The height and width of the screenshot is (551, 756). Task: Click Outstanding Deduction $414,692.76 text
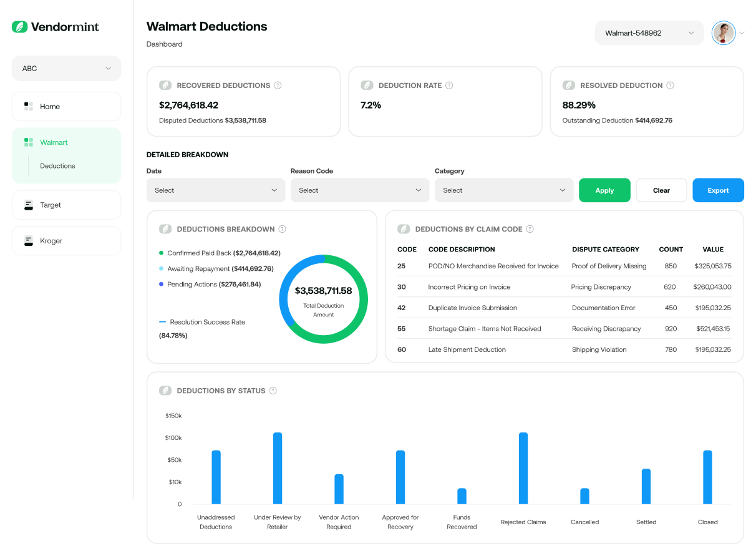(x=618, y=120)
